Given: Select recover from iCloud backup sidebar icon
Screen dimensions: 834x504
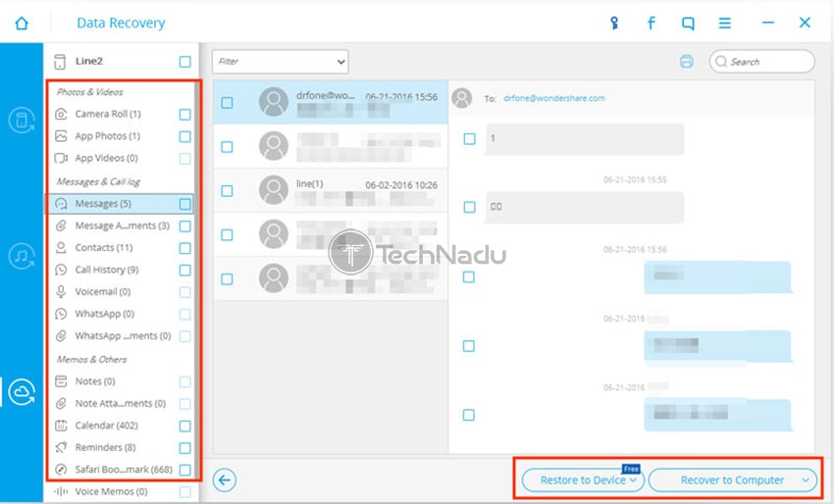Looking at the screenshot, I should coord(22,392).
